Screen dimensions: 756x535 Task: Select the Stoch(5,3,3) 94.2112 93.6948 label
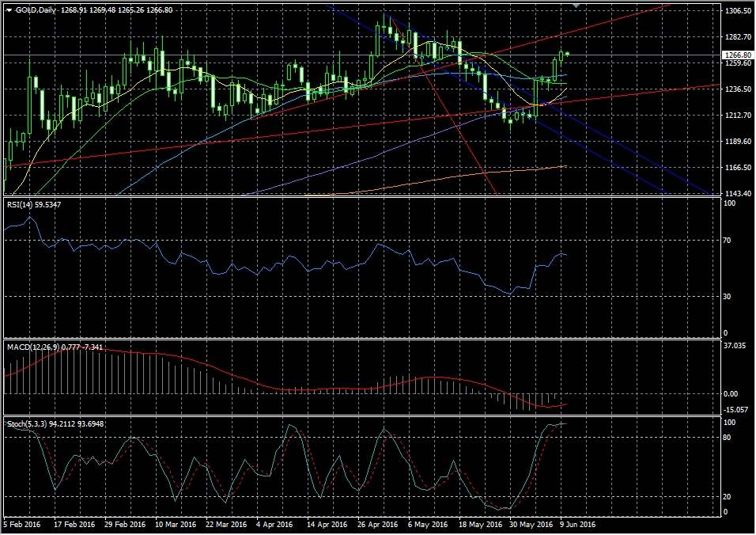point(55,424)
